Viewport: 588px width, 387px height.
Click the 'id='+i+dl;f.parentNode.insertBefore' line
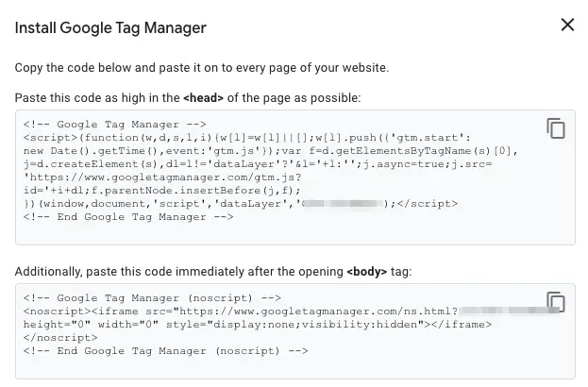coord(162,191)
